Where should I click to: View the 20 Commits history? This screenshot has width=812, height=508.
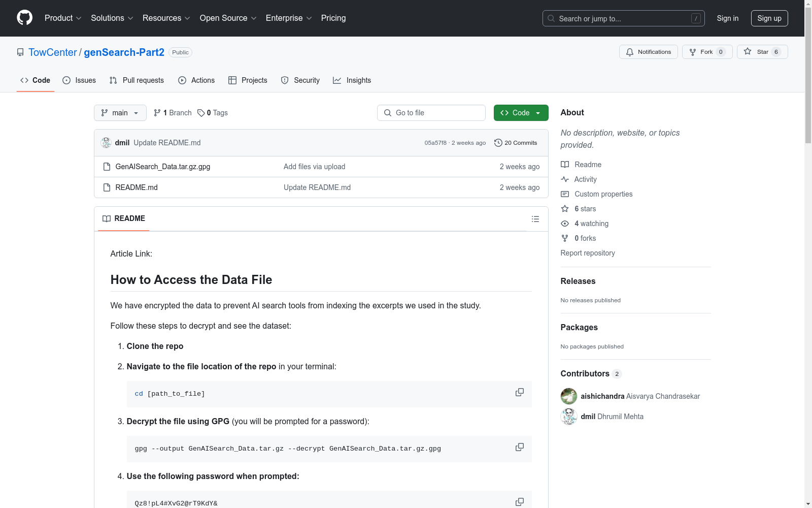[x=516, y=143]
